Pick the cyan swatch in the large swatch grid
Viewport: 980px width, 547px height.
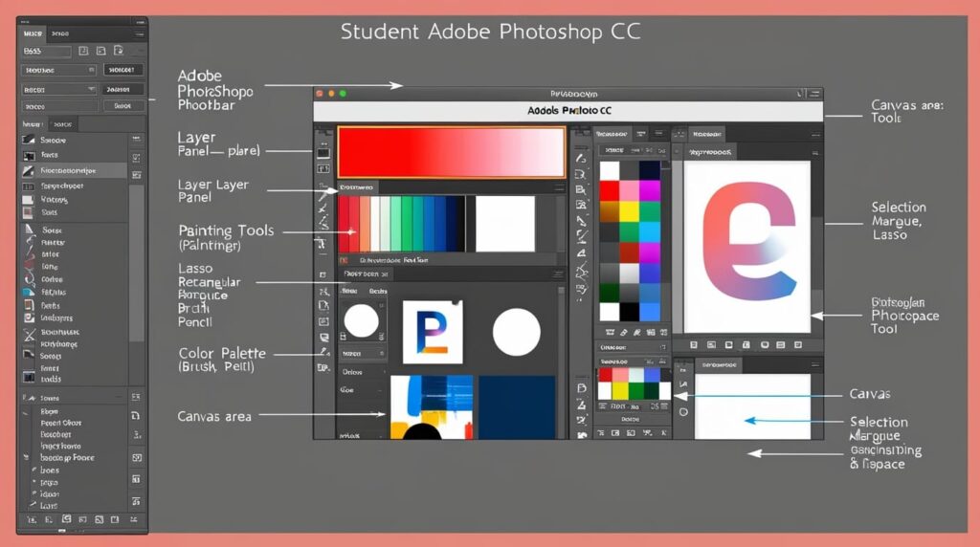pyautogui.click(x=650, y=231)
